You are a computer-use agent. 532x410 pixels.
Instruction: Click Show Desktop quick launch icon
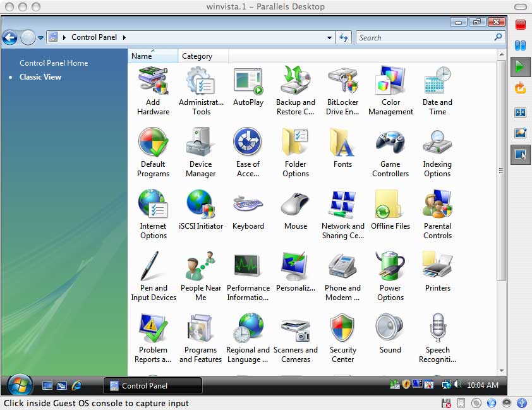(47, 385)
